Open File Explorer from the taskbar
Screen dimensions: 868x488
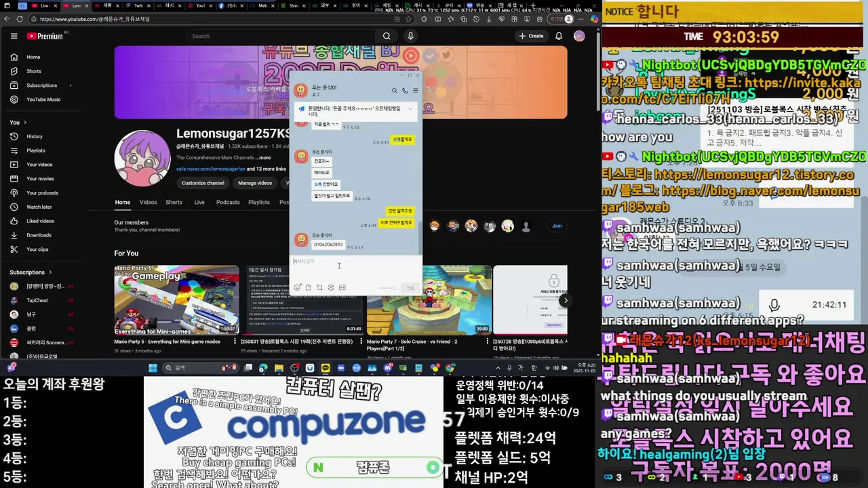click(x=279, y=368)
